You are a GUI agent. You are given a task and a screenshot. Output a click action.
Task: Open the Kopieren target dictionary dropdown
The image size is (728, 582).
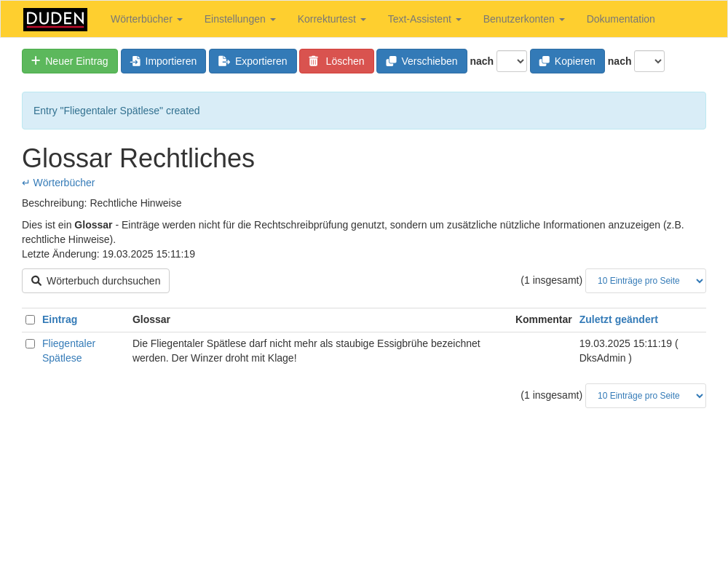649,61
